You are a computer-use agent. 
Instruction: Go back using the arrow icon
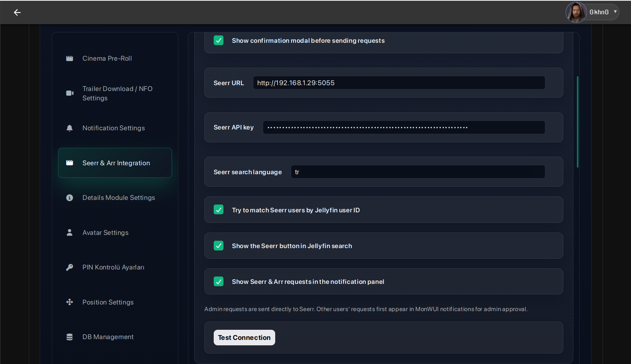coord(17,12)
